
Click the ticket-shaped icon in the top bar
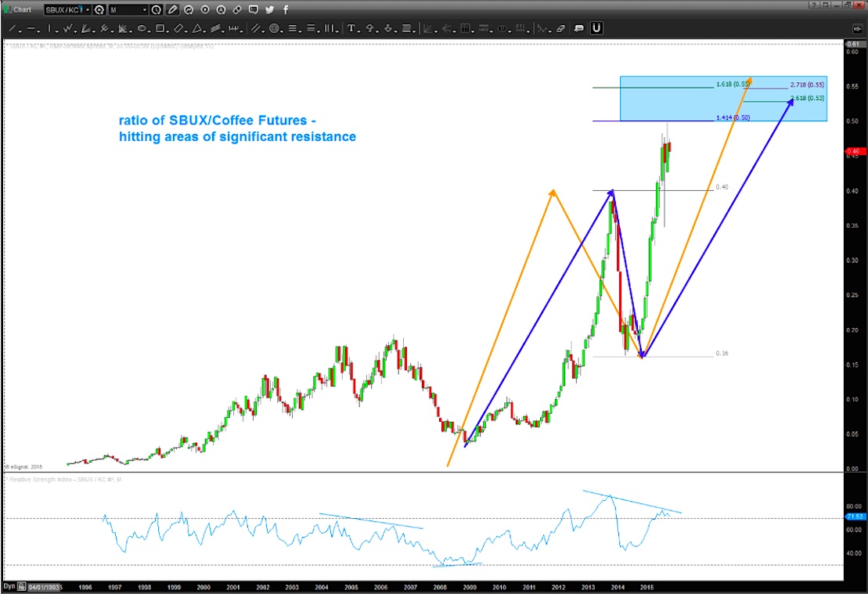coord(237,10)
